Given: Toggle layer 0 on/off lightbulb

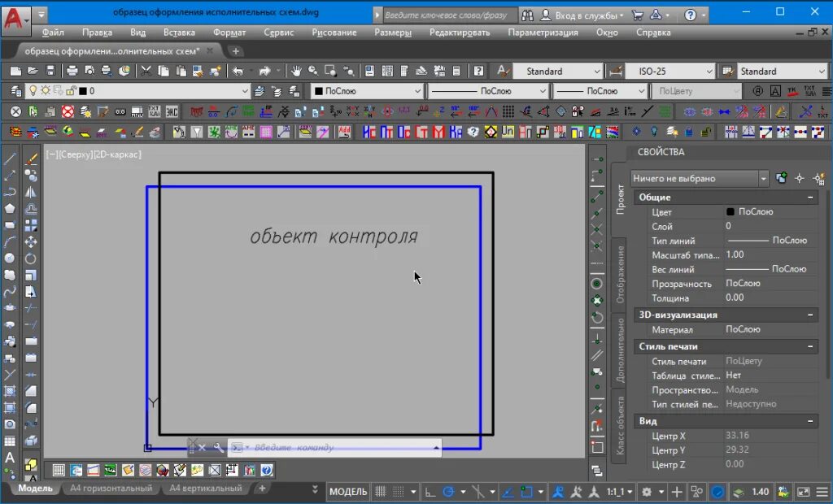Looking at the screenshot, I should tap(33, 91).
